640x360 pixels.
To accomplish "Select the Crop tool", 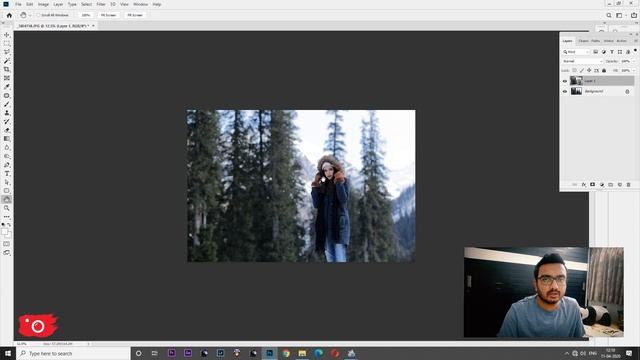I will [7, 69].
